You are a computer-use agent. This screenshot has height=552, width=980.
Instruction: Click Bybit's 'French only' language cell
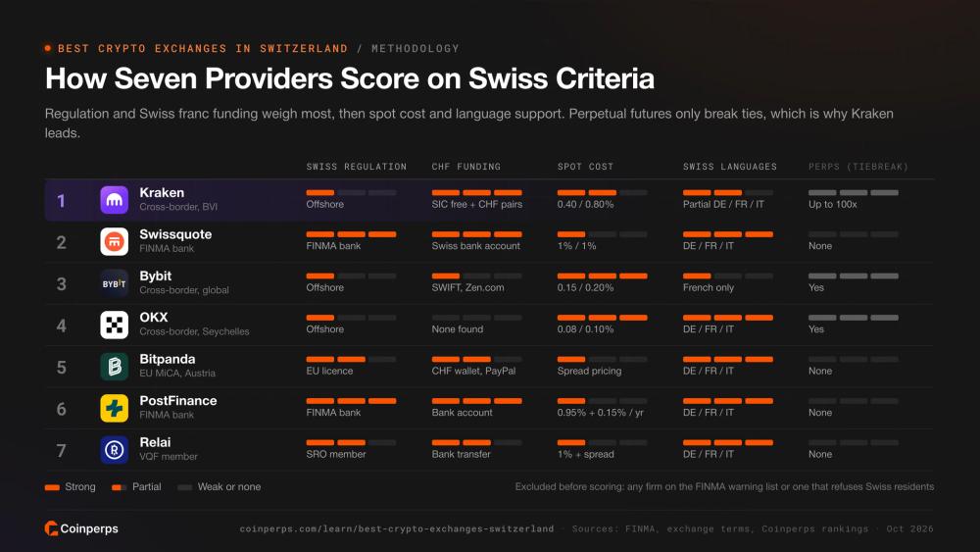point(709,287)
